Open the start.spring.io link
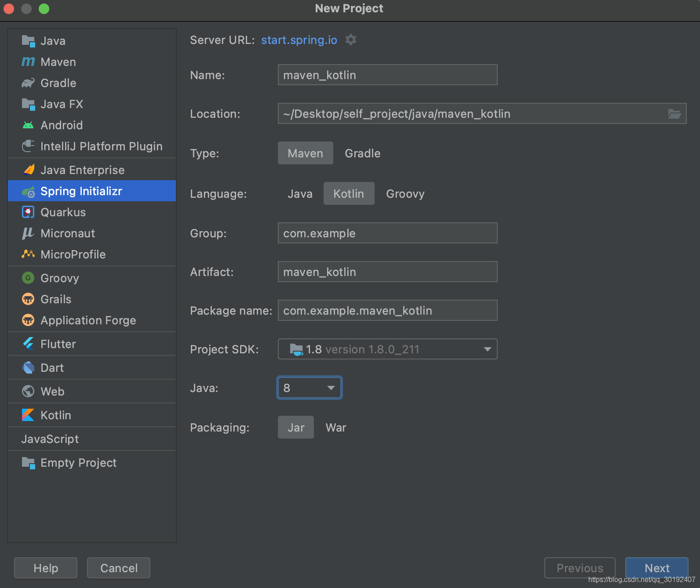700x588 pixels. pos(299,40)
